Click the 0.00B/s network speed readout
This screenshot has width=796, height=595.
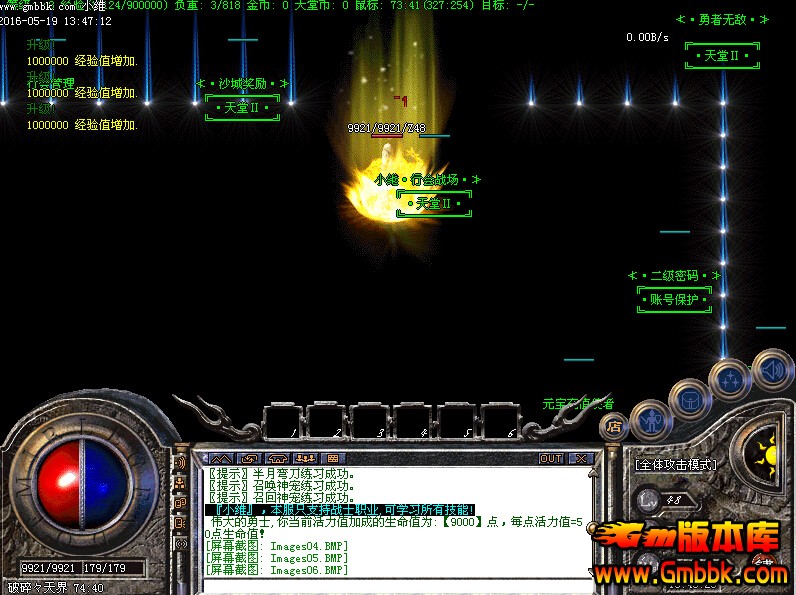647,37
